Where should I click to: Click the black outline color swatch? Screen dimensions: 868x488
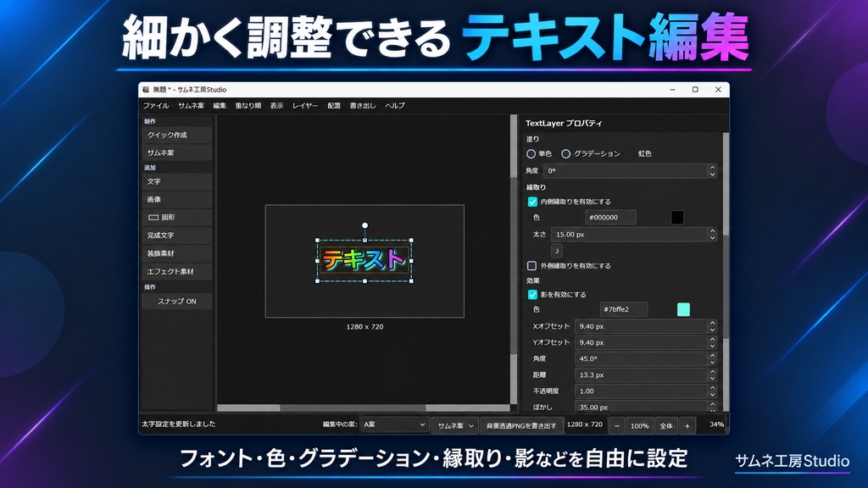point(677,218)
